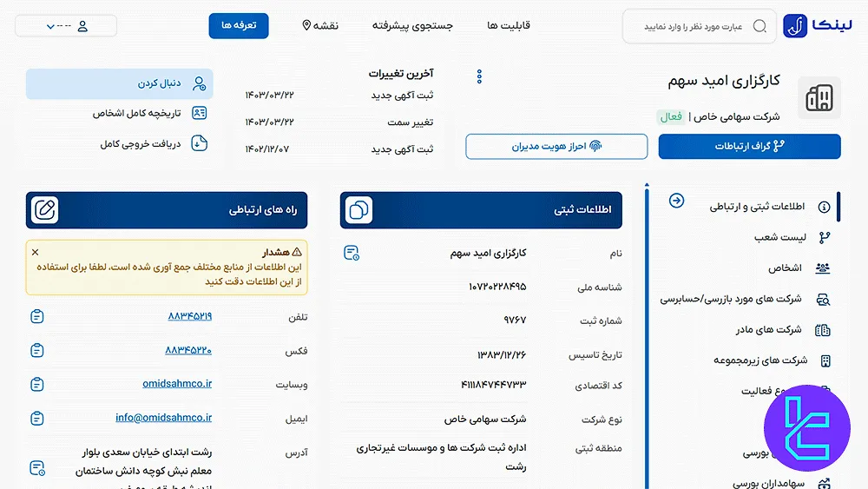Image resolution: width=868 pixels, height=489 pixels.
Task: Click info@omidsahmco.ir email link
Action: (x=164, y=418)
